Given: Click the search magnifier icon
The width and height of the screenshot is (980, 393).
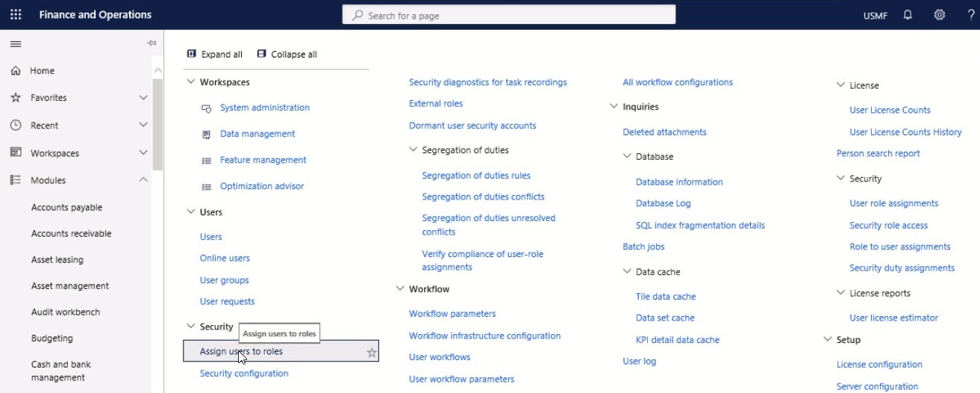Looking at the screenshot, I should 358,15.
